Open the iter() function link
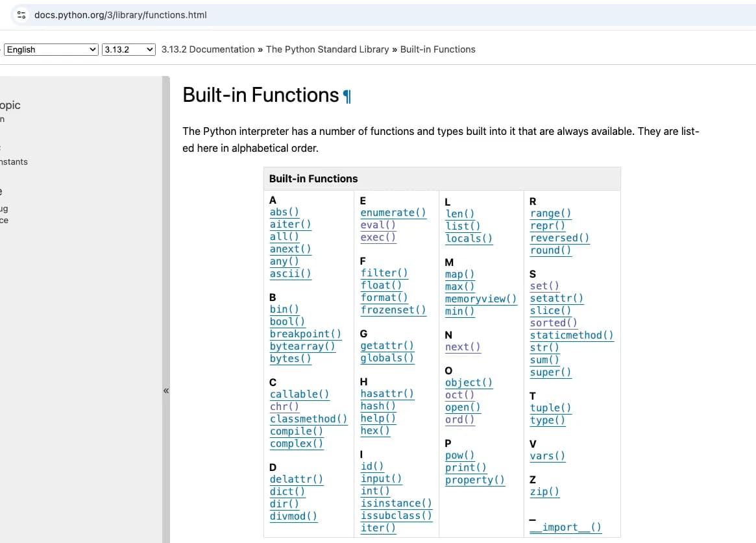This screenshot has width=756, height=543. (x=378, y=527)
